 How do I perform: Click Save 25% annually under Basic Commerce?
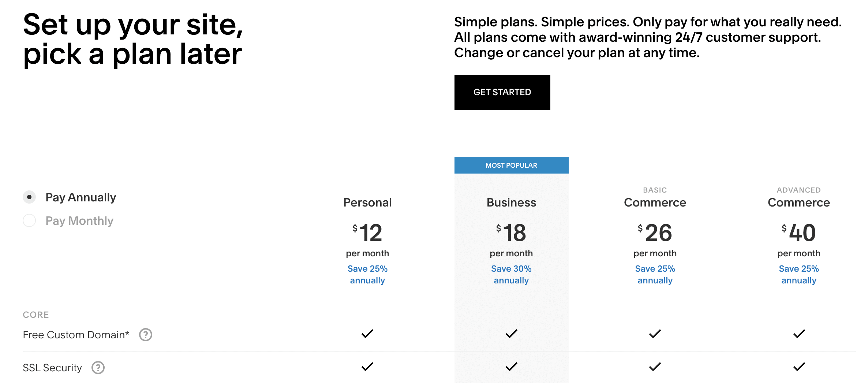click(655, 274)
